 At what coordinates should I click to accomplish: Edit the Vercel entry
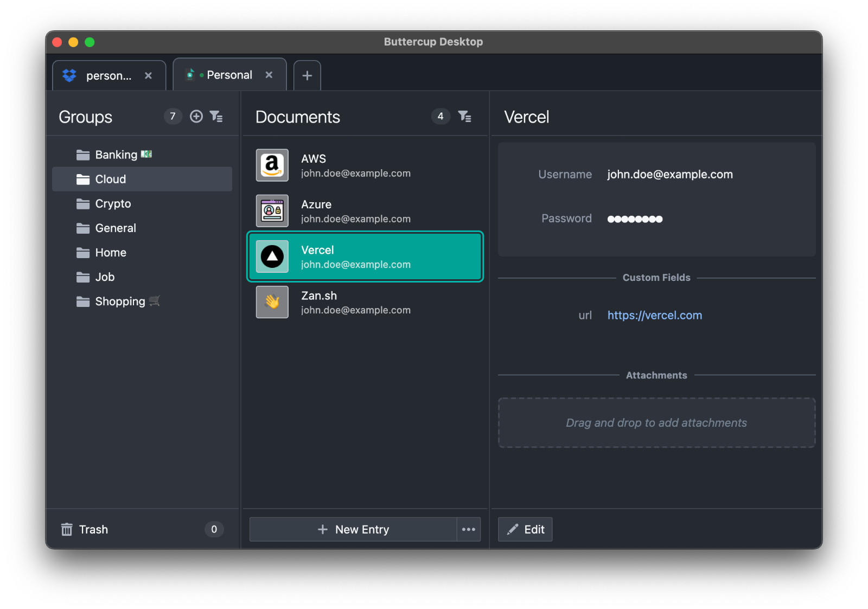525,529
